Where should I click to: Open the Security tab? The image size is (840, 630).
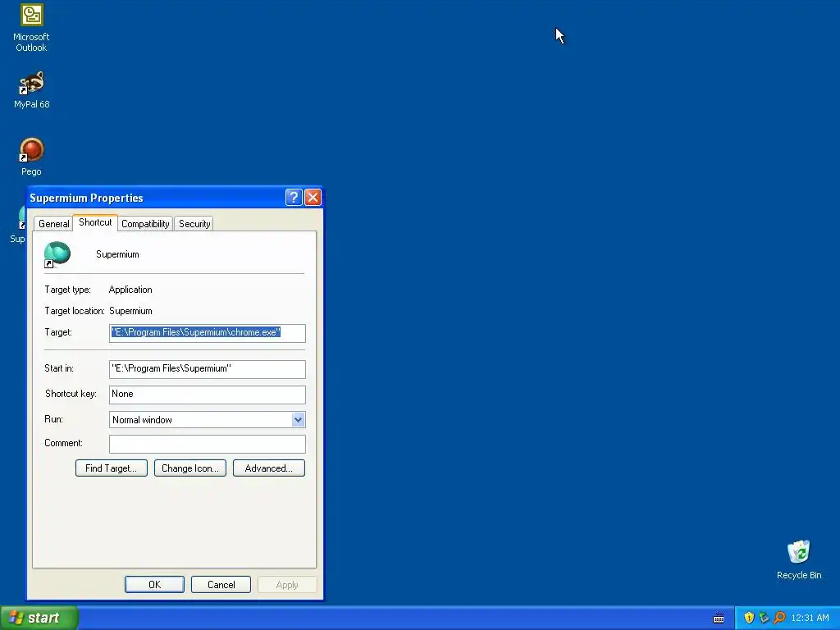[194, 224]
